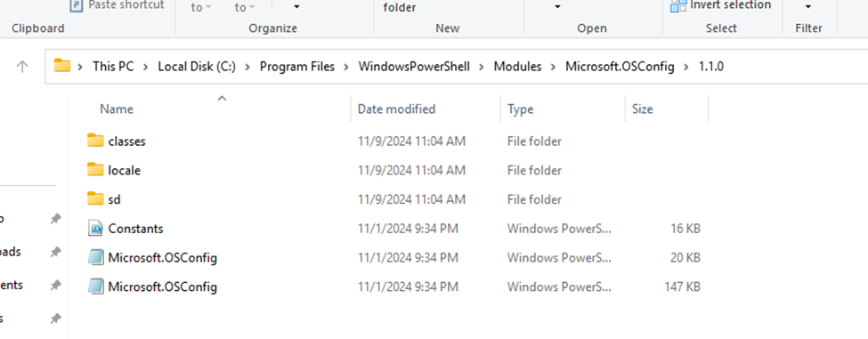This screenshot has height=339, width=868.
Task: Click the 1.1.0 breadcrumb segment
Action: (710, 67)
